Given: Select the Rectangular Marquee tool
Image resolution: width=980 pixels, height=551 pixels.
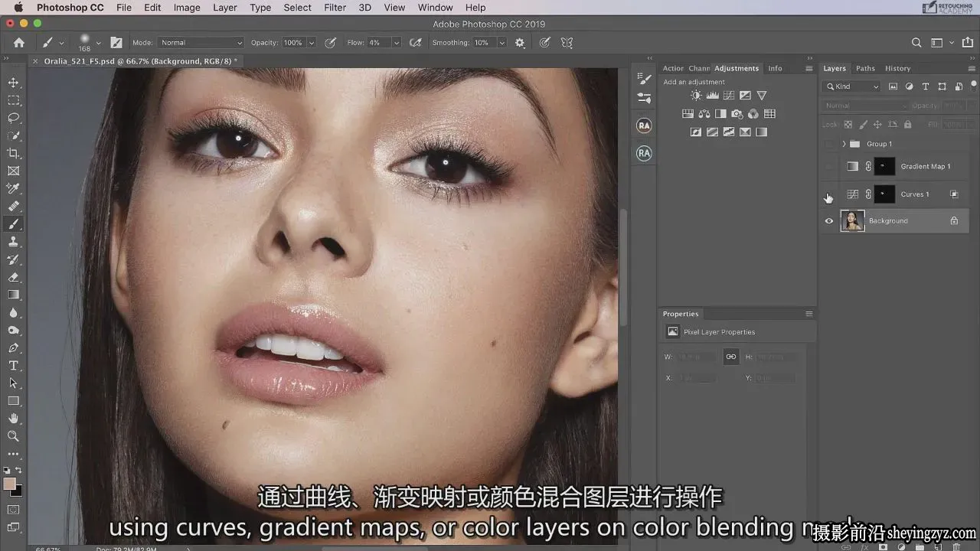Looking at the screenshot, I should pos(14,100).
